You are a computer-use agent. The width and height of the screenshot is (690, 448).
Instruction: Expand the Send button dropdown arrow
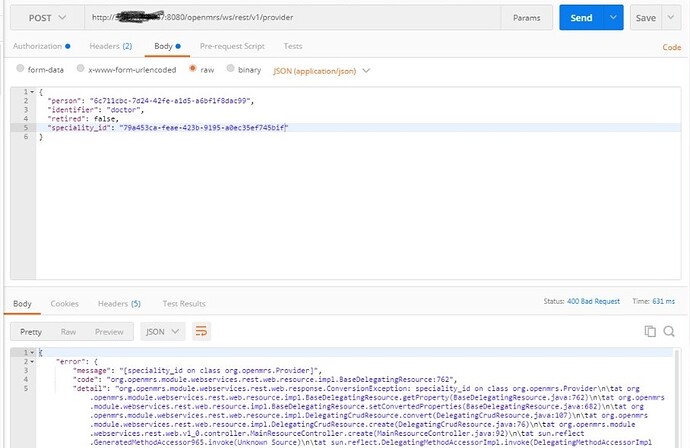point(613,18)
